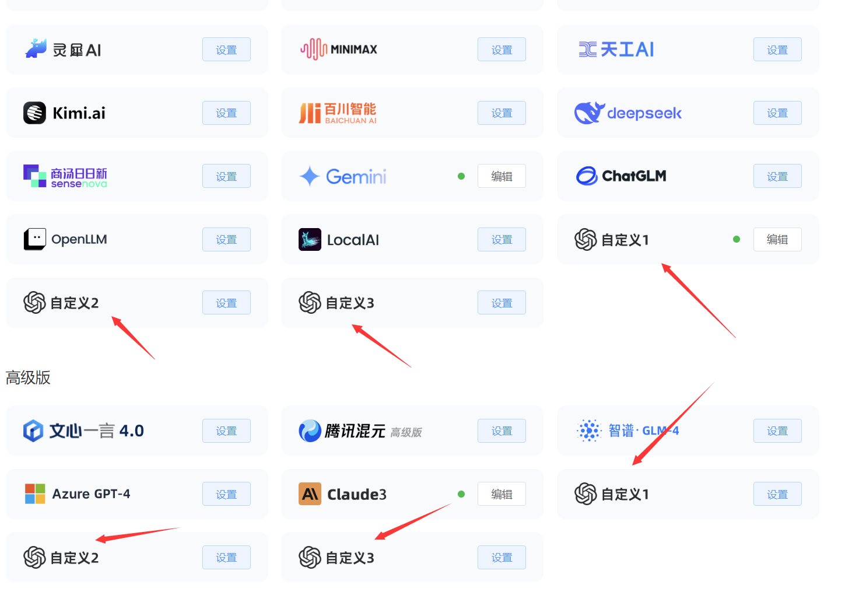Click the Claude3 name text

[357, 494]
